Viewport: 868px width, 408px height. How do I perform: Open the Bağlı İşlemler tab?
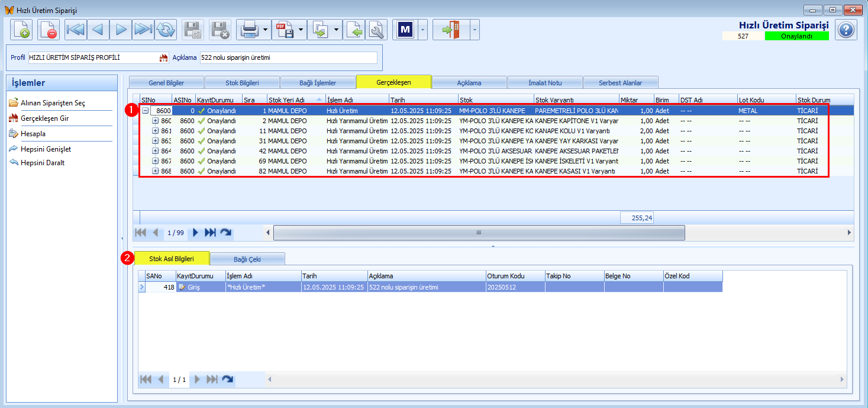[x=318, y=83]
